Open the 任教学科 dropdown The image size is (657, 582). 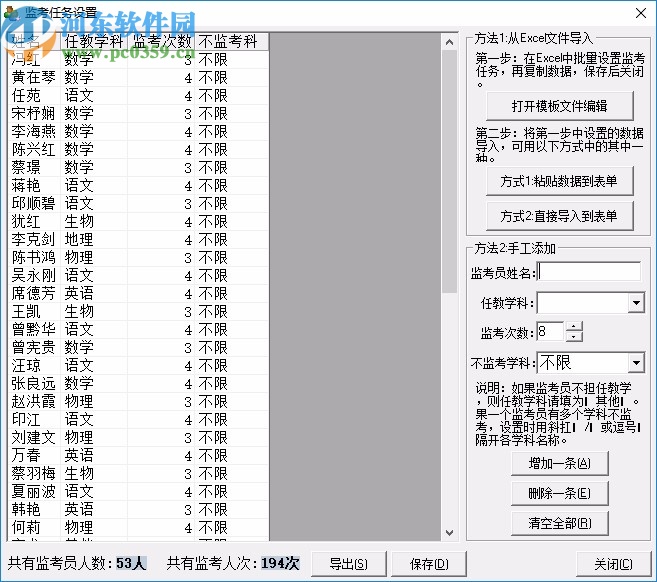636,303
